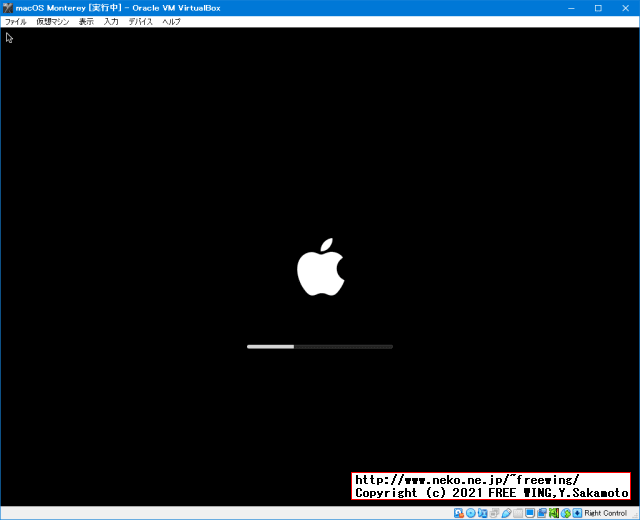The height and width of the screenshot is (520, 640).
Task: Open the ヘルプ menu
Action: (x=171, y=22)
